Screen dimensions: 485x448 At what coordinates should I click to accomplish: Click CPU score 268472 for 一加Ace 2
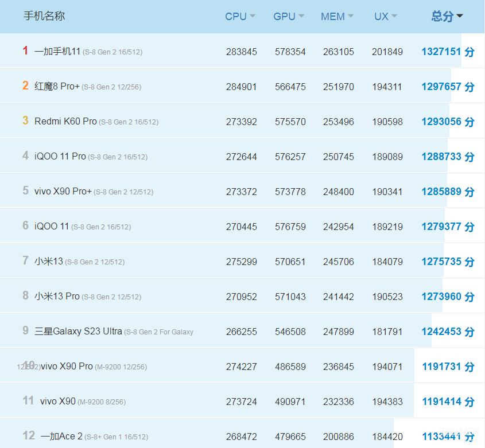coord(241,437)
